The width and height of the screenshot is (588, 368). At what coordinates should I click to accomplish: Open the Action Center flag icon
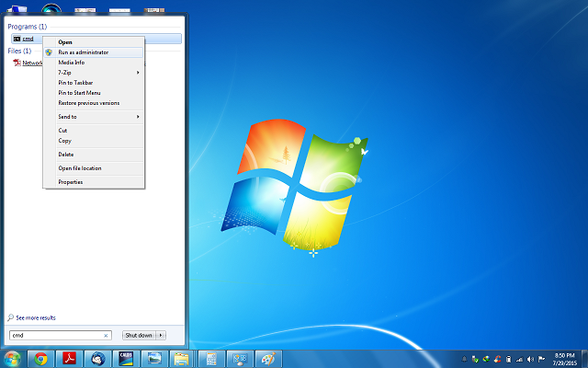click(541, 359)
